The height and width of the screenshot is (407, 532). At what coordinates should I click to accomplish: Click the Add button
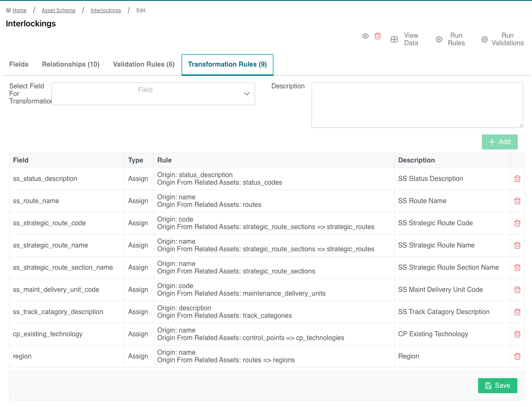pos(499,142)
